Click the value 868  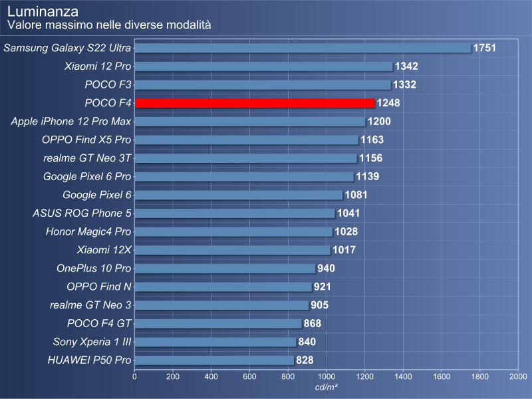(x=313, y=323)
